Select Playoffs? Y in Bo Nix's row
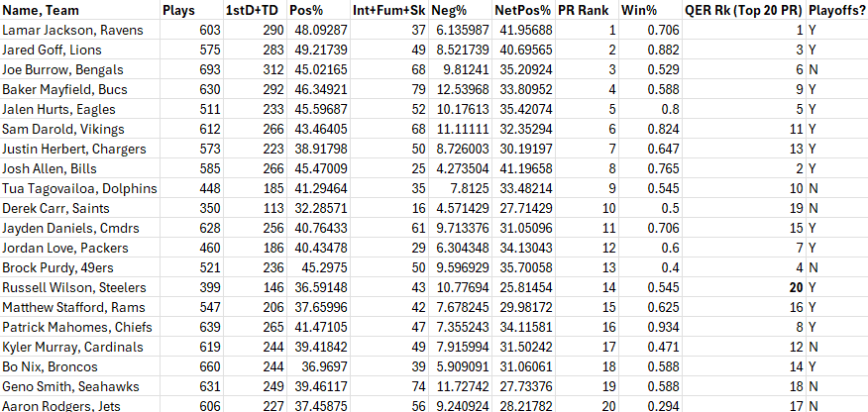Screen dimensions: 868x412 coord(837,367)
